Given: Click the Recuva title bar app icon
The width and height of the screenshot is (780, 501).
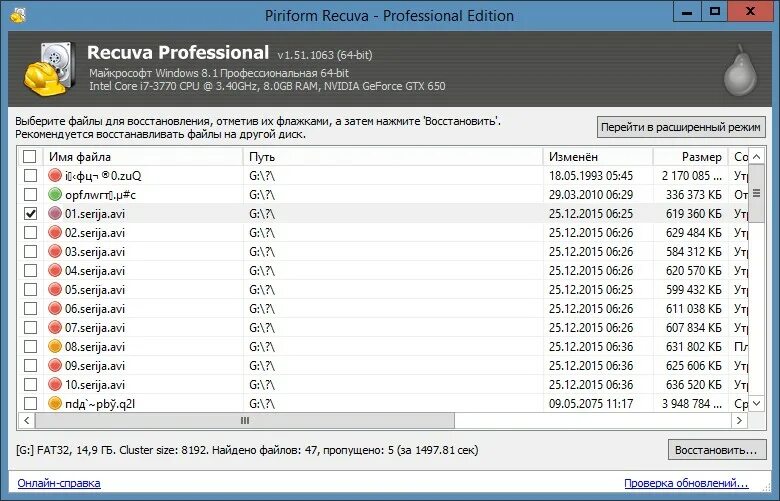Looking at the screenshot, I should 18,15.
